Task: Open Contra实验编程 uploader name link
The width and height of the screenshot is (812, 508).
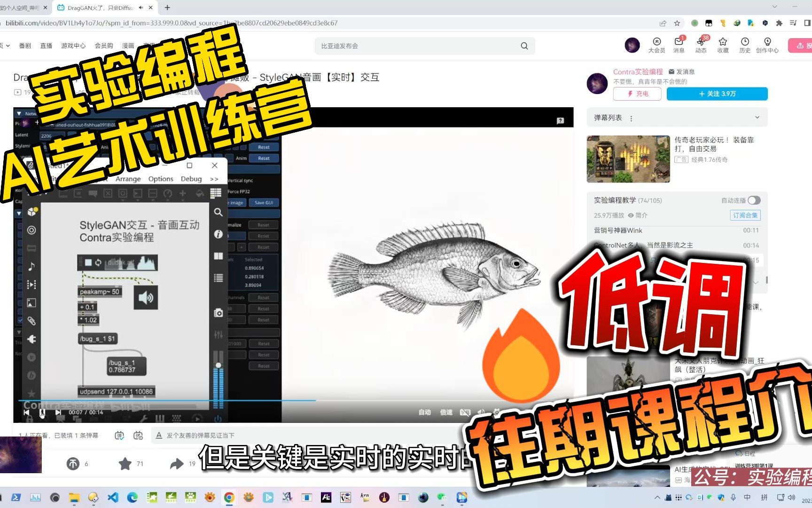Action: point(638,71)
